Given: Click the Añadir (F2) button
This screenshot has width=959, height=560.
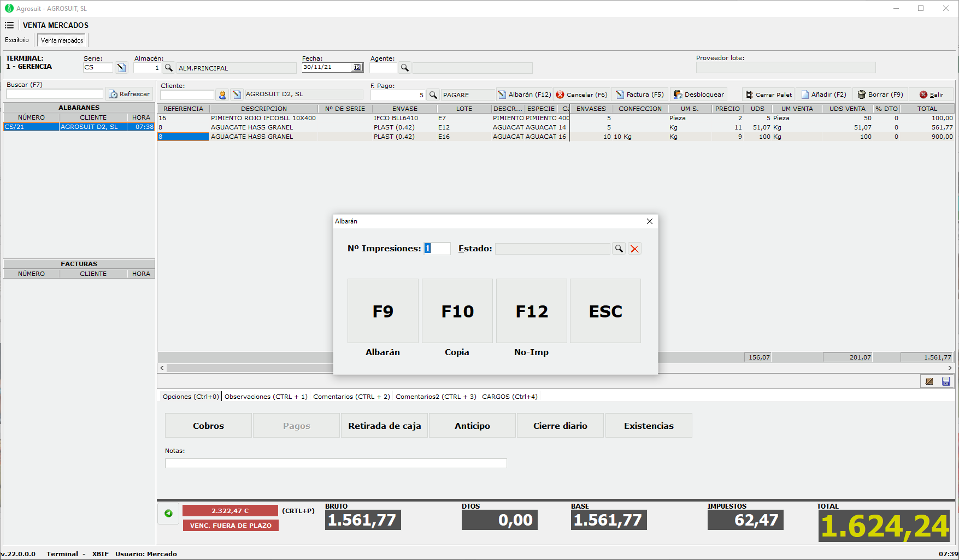Looking at the screenshot, I should [824, 95].
